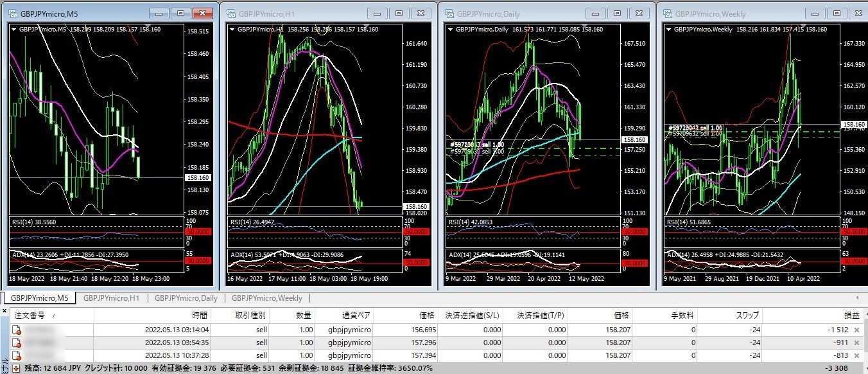Viewport: 868px width, 374px height.
Task: Close the sell order showing -1 512 loss
Action: click(x=856, y=330)
